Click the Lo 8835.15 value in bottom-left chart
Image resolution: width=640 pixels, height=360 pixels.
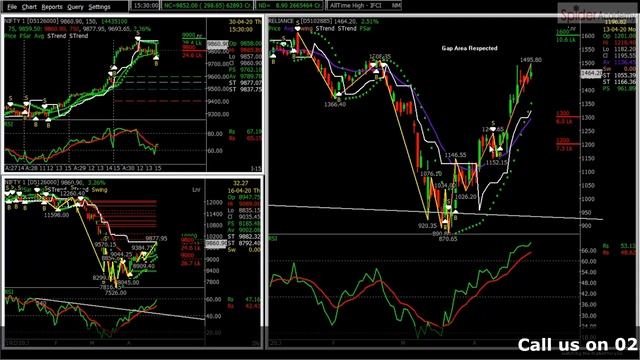pyautogui.click(x=244, y=210)
